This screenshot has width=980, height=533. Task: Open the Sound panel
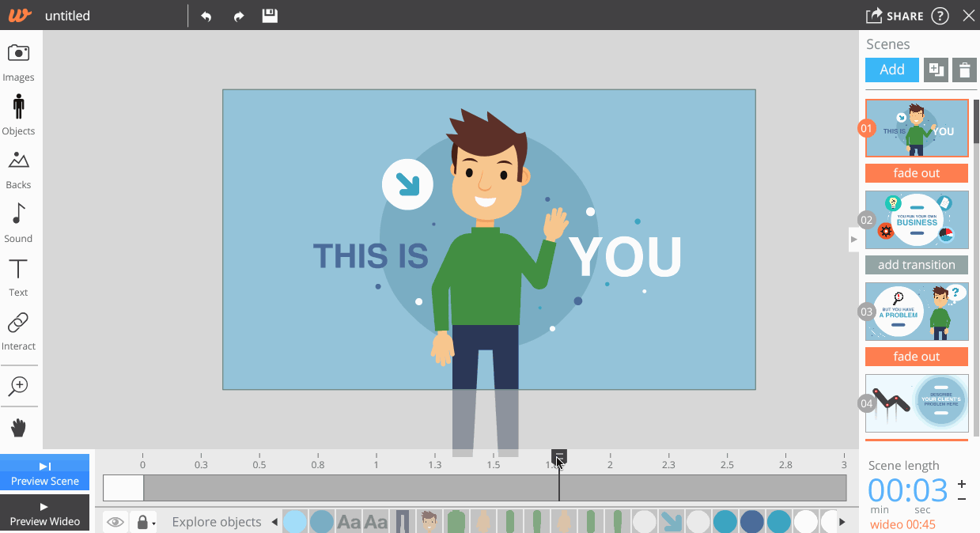(18, 223)
